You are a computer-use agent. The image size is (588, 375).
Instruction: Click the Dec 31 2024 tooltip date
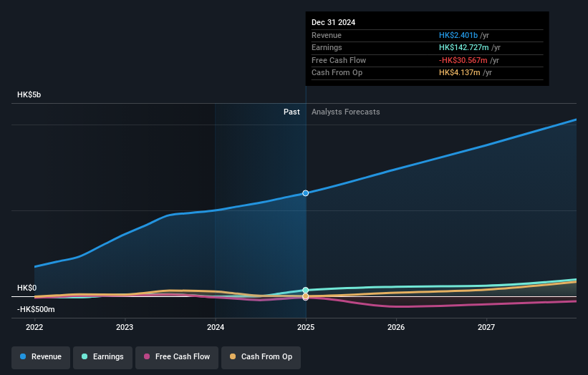click(x=333, y=22)
